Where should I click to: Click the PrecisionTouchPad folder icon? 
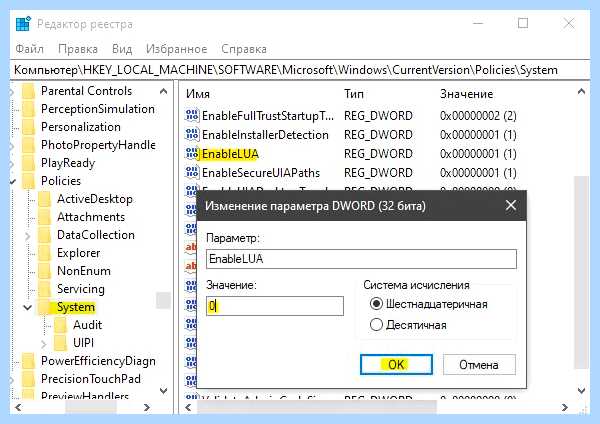pyautogui.click(x=28, y=379)
